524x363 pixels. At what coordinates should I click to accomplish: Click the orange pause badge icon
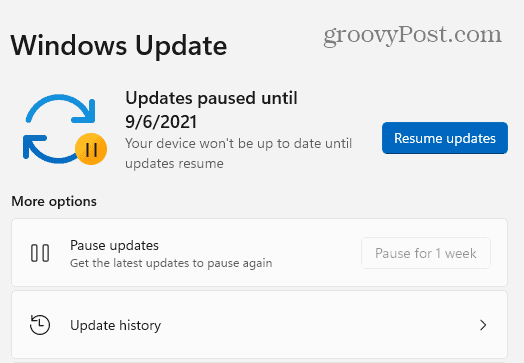click(x=91, y=149)
